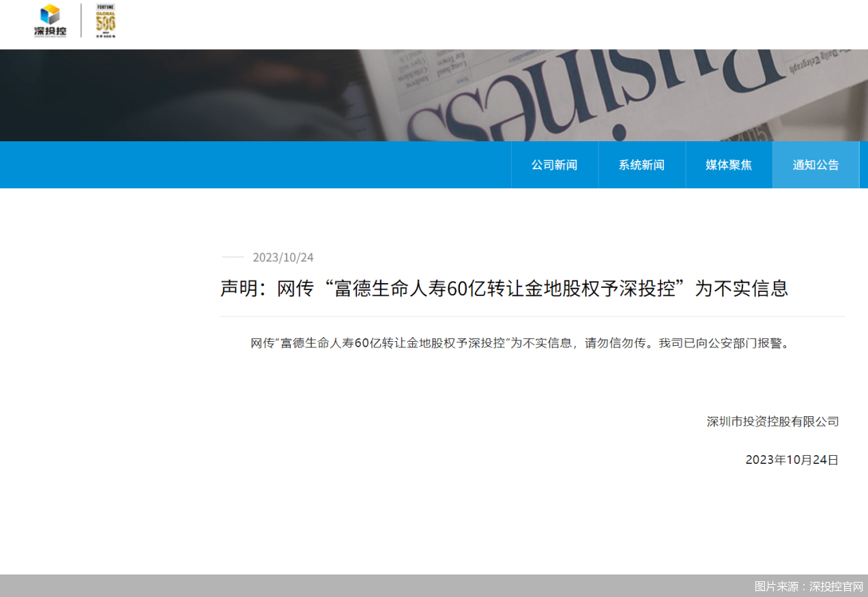Click the 图片来源：深投控官网 caption
This screenshot has height=597, width=868.
point(809,587)
